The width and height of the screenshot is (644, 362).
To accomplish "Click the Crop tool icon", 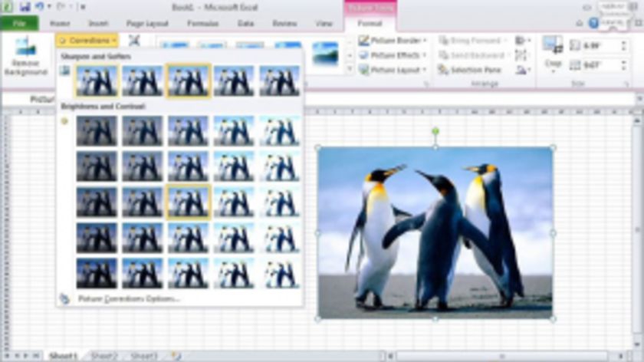I will pyautogui.click(x=553, y=45).
